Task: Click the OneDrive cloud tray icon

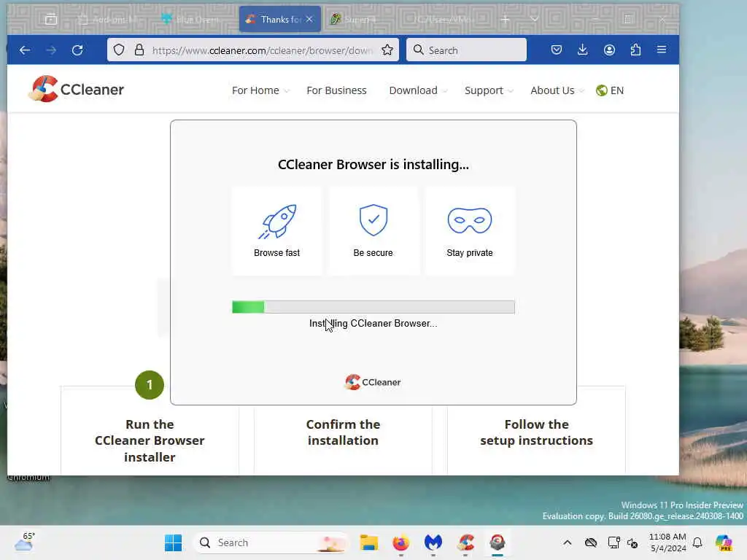Action: (x=591, y=542)
